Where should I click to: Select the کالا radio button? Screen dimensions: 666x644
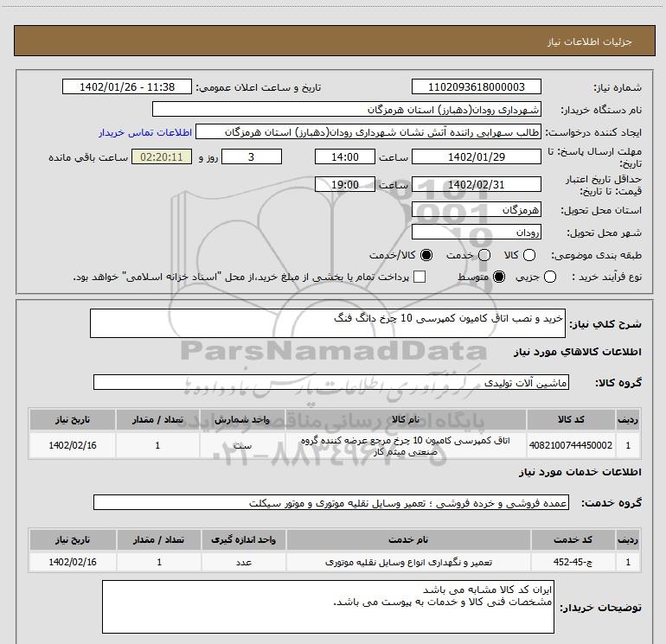[x=529, y=255]
